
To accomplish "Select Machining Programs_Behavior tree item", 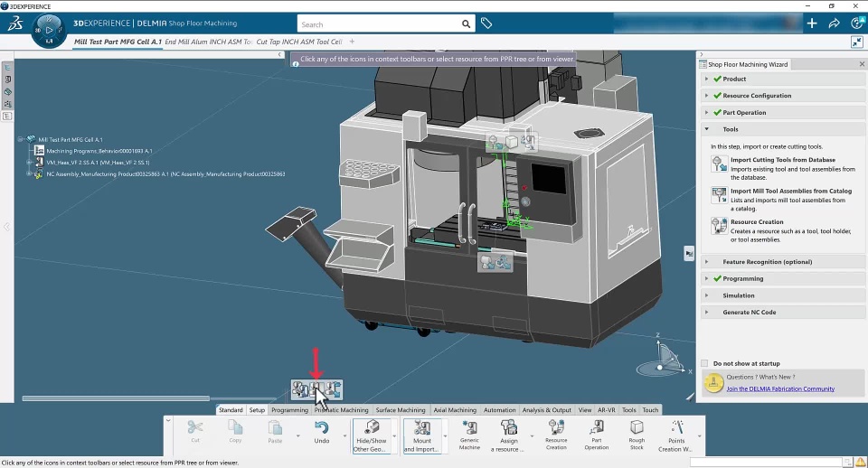I will click(99, 151).
